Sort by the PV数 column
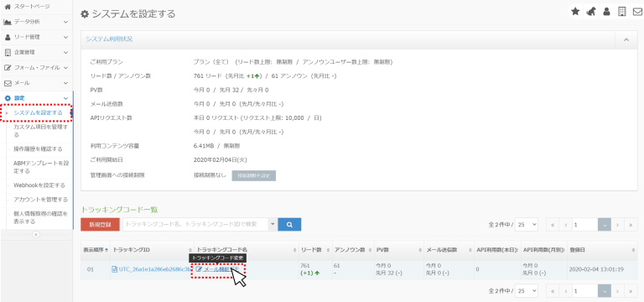 pos(398,250)
